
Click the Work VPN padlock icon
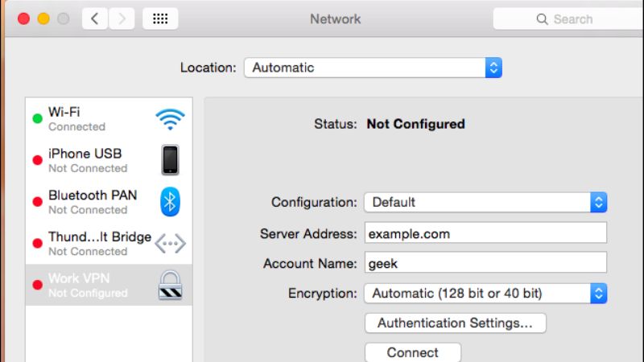tap(170, 285)
